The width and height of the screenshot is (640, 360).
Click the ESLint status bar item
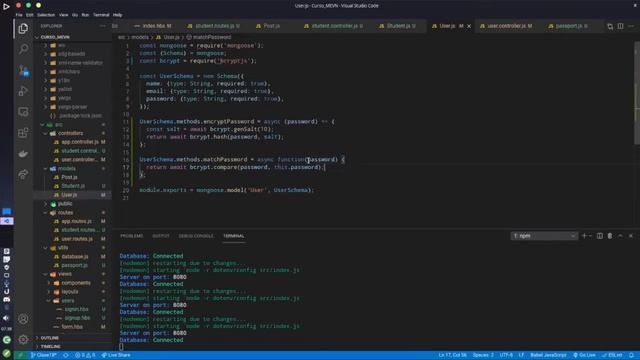pyautogui.click(x=612, y=355)
